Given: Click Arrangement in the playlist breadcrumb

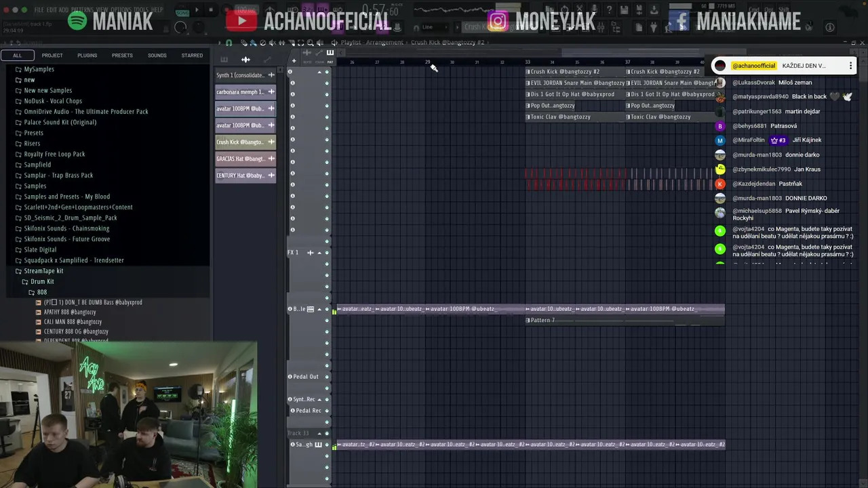Looking at the screenshot, I should (x=384, y=42).
